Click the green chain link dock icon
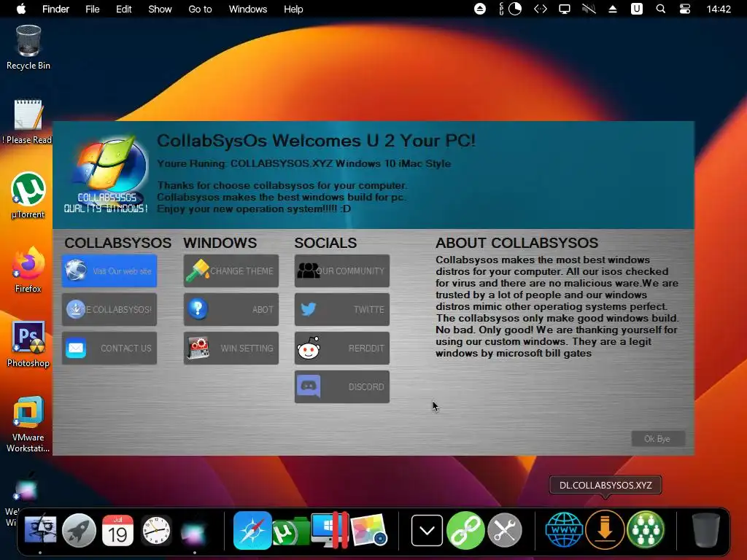 pyautogui.click(x=465, y=530)
